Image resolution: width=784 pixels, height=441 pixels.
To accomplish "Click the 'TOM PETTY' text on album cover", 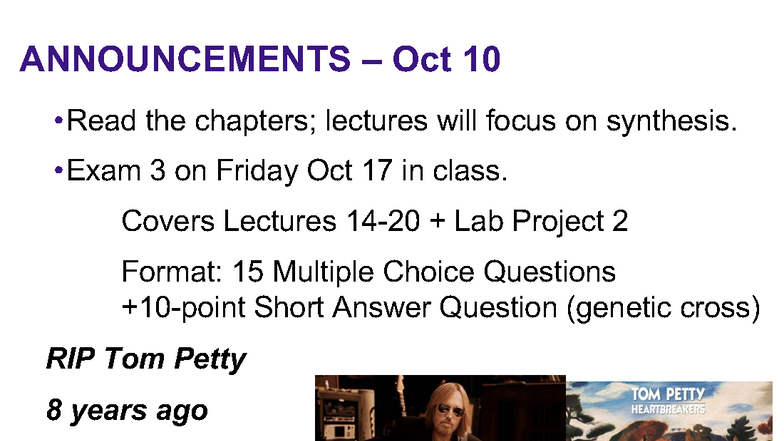I will (670, 392).
